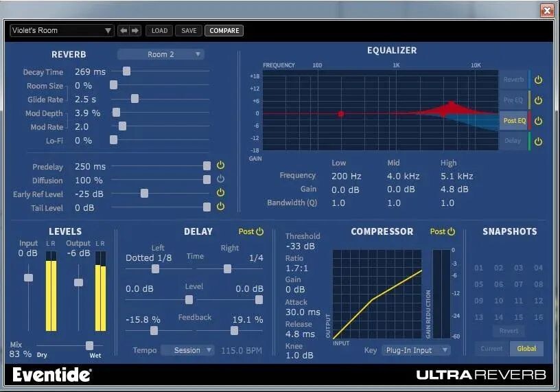Select the Post EQ tab
560x392 pixels.
(514, 121)
